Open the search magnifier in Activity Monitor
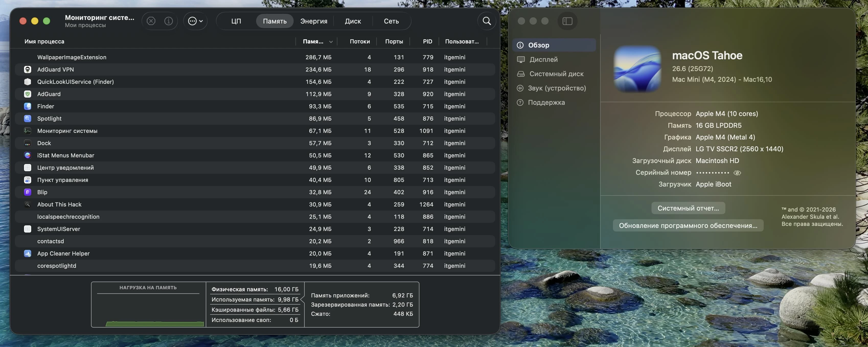This screenshot has height=347, width=868. [x=487, y=21]
